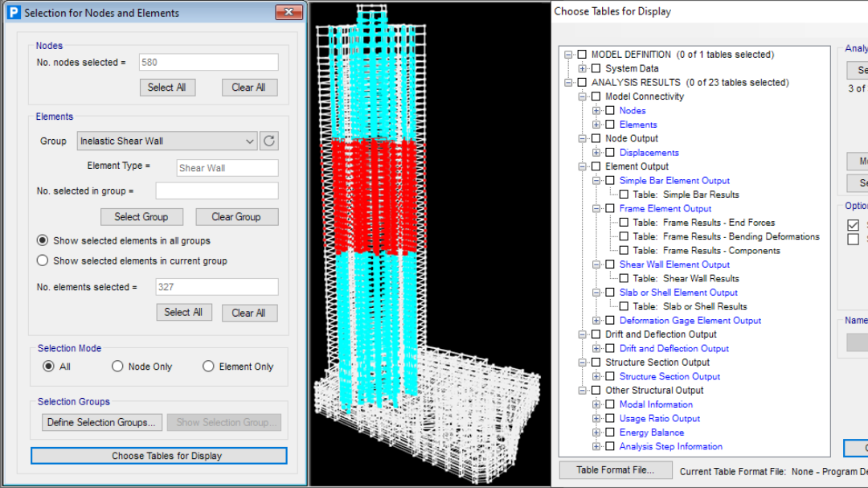The image size is (868, 488).
Task: Choose the Node Only selection mode
Action: (x=118, y=367)
